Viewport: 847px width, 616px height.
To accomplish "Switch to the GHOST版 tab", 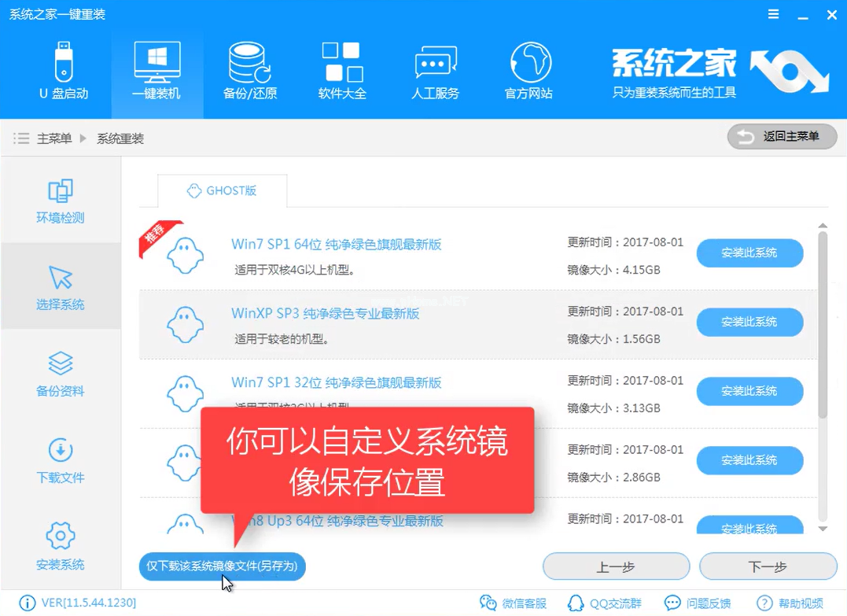I will pos(224,190).
